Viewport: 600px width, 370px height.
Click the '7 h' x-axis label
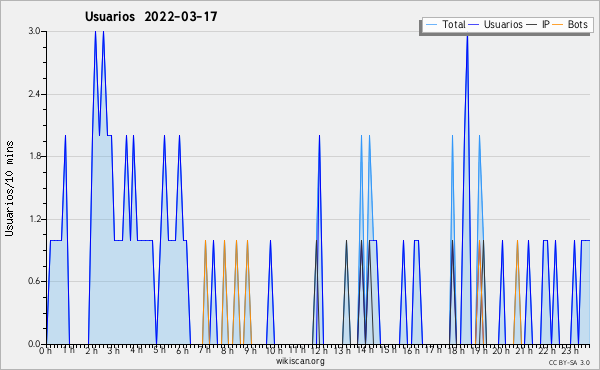pos(205,350)
